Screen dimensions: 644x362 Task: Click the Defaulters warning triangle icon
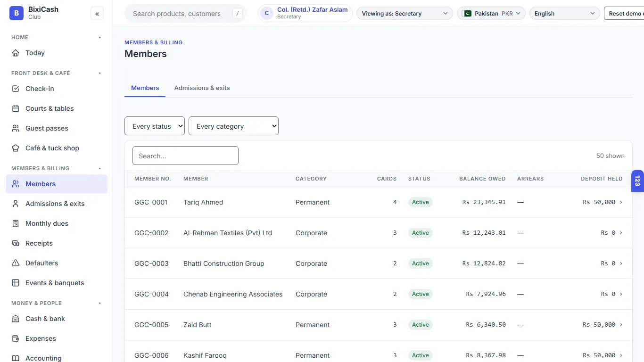16,263
